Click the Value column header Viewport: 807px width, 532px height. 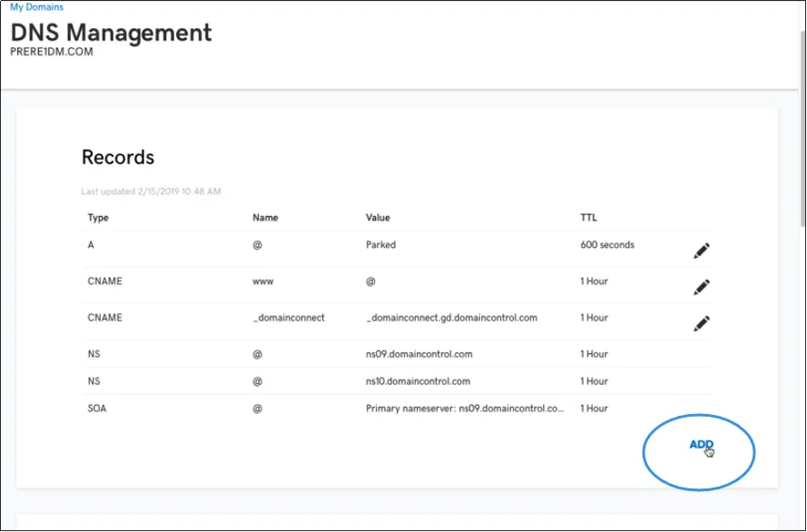[x=378, y=218]
